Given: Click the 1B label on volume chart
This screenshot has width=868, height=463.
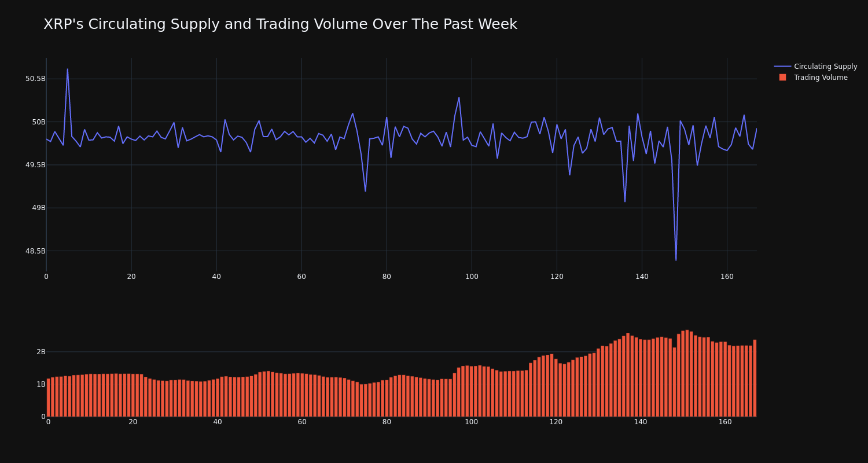Looking at the screenshot, I should [x=41, y=384].
